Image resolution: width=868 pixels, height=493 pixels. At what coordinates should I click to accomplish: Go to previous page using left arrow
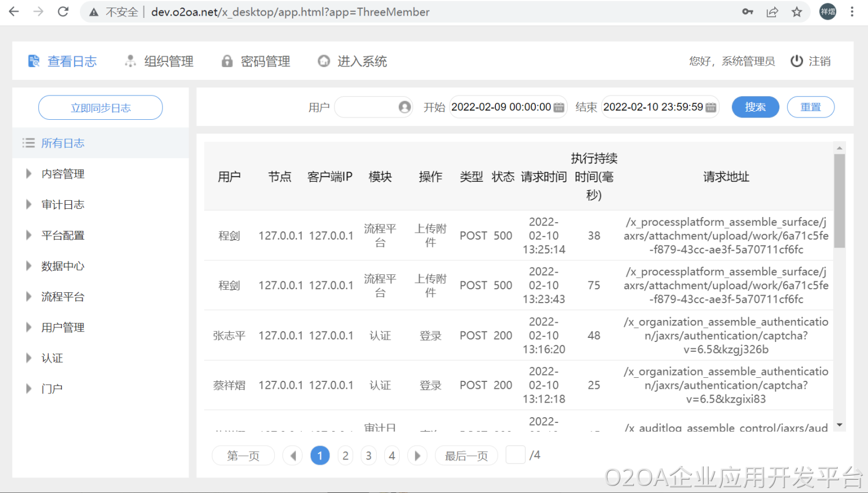click(x=293, y=456)
